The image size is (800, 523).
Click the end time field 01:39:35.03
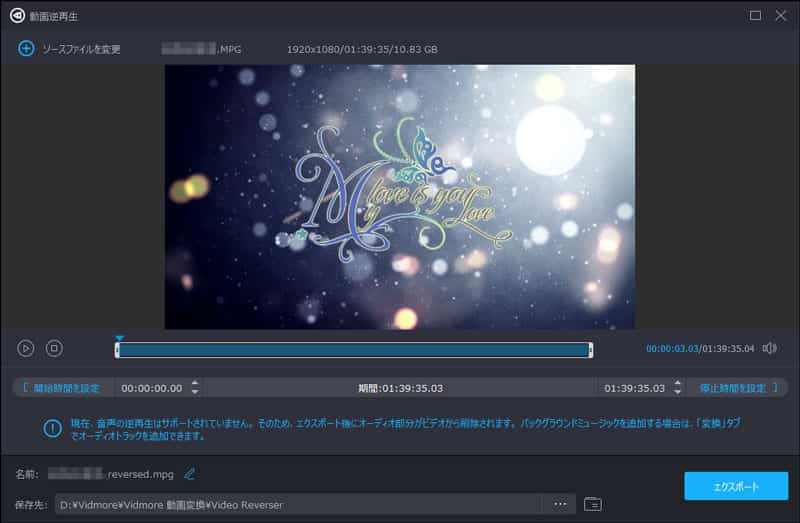coord(634,388)
